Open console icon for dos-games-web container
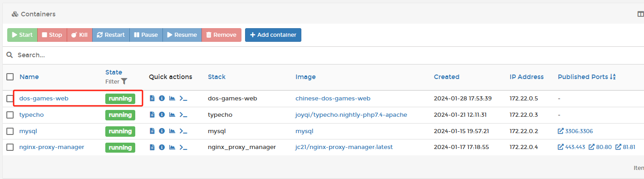644x179 pixels. coord(183,99)
